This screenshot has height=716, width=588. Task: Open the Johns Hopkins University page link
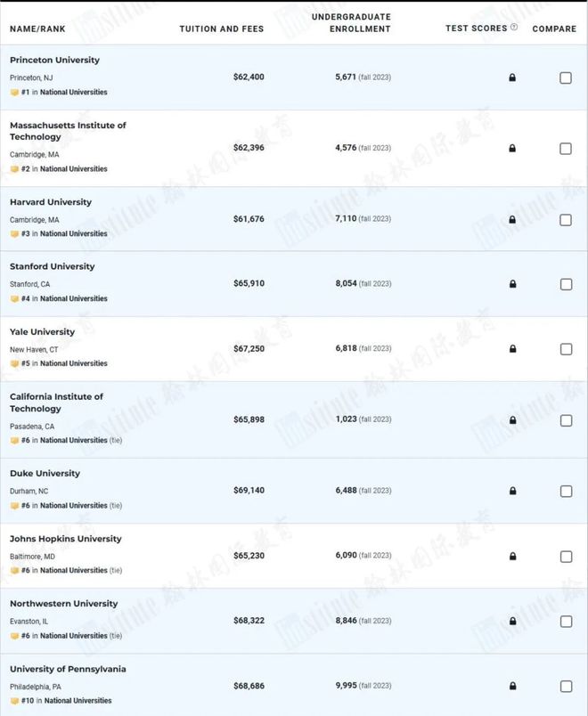pos(66,539)
